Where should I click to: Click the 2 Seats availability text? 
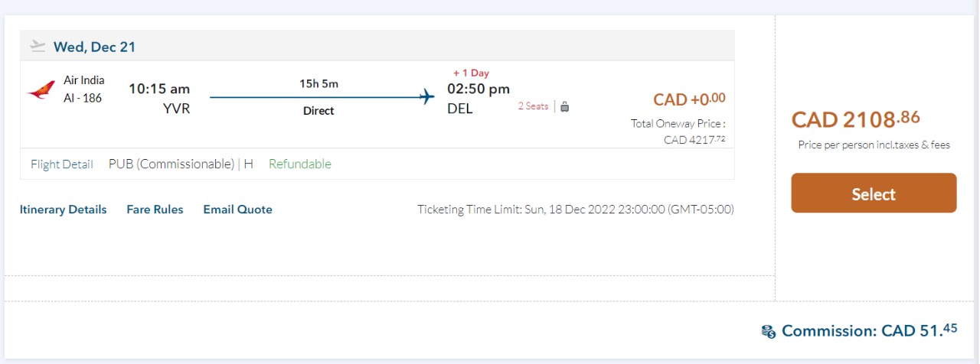pyautogui.click(x=533, y=106)
